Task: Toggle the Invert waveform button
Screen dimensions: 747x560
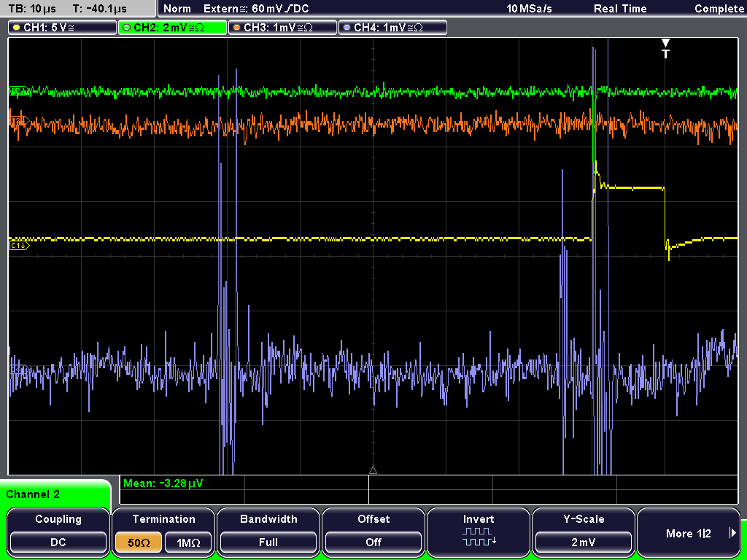Action: pyautogui.click(x=479, y=532)
